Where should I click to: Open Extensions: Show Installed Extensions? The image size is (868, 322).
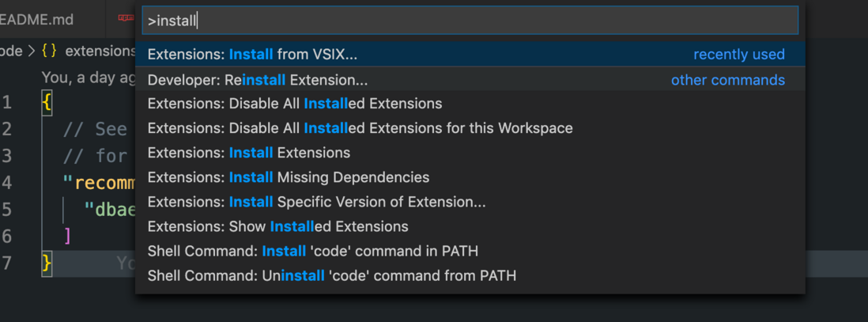(x=470, y=226)
